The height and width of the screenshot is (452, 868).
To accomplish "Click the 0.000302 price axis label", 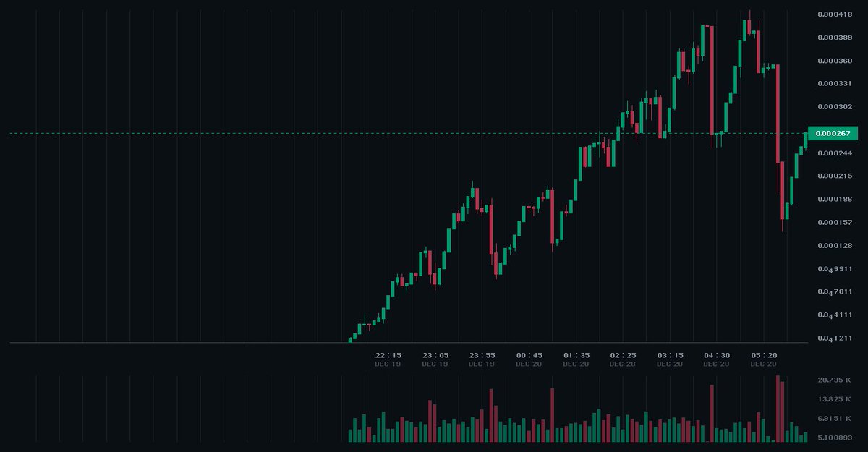I will point(834,107).
